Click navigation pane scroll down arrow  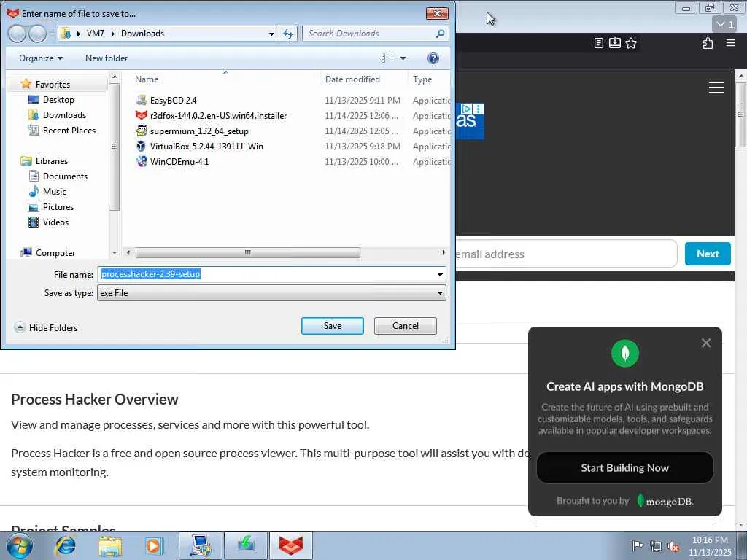coord(115,252)
